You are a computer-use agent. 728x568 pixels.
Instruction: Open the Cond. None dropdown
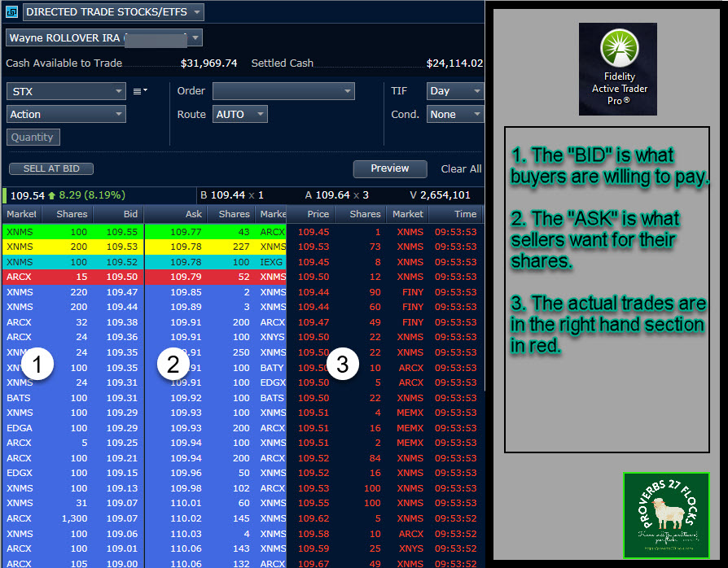pos(454,115)
